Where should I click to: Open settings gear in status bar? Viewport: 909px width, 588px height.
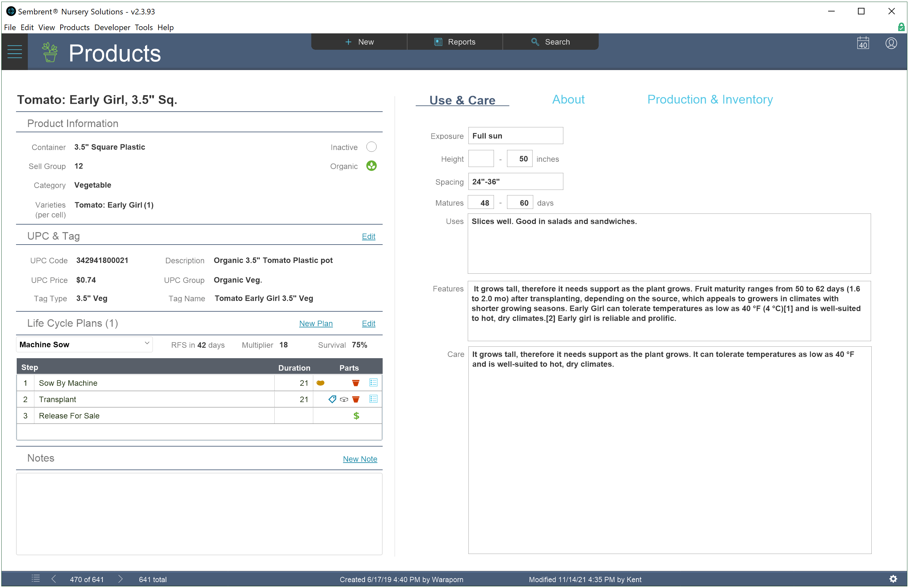[893, 579]
